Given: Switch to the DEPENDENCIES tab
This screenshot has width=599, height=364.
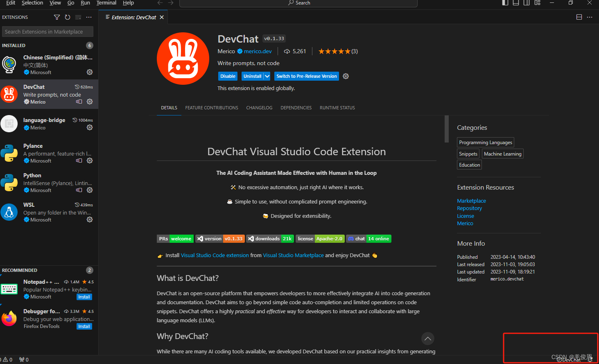Looking at the screenshot, I should click(x=296, y=108).
